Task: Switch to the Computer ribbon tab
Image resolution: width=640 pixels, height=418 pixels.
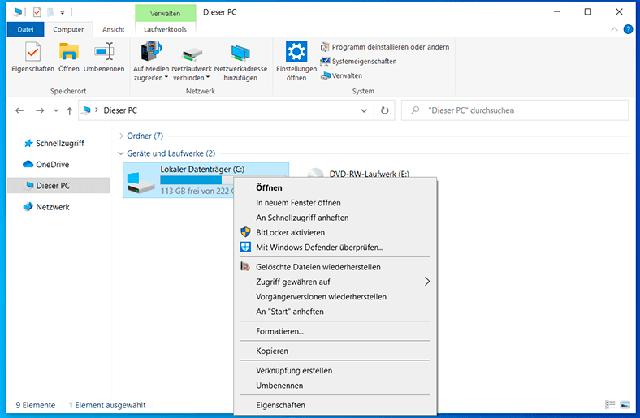Action: click(x=68, y=29)
